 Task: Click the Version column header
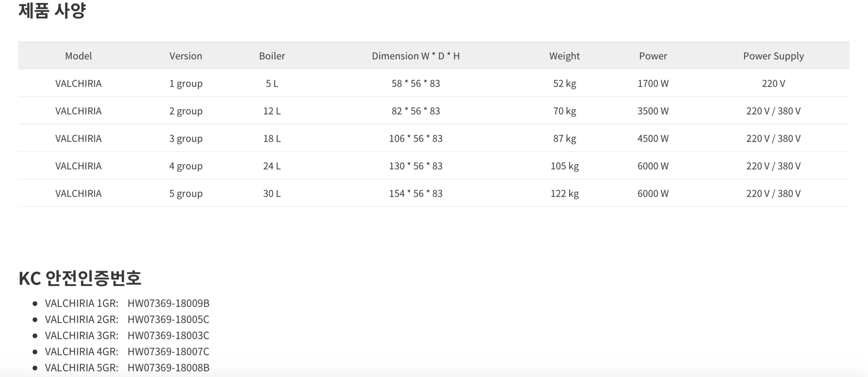[x=185, y=56]
